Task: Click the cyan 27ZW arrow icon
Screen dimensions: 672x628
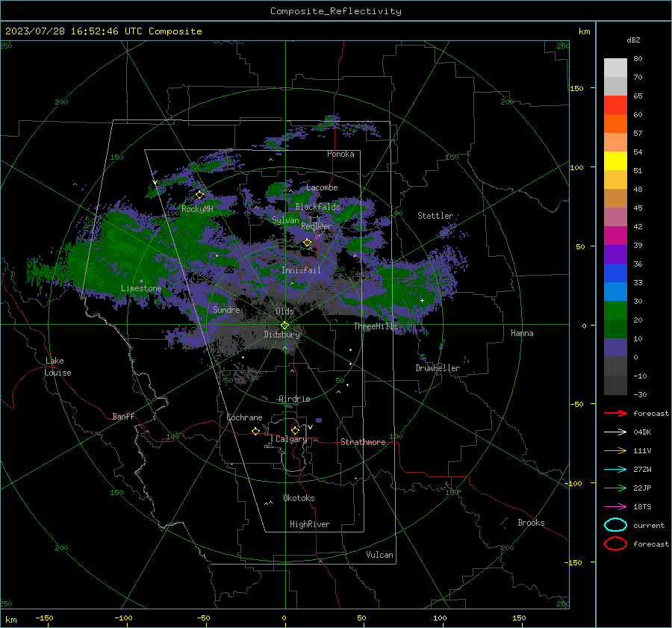Action: pyautogui.click(x=615, y=469)
